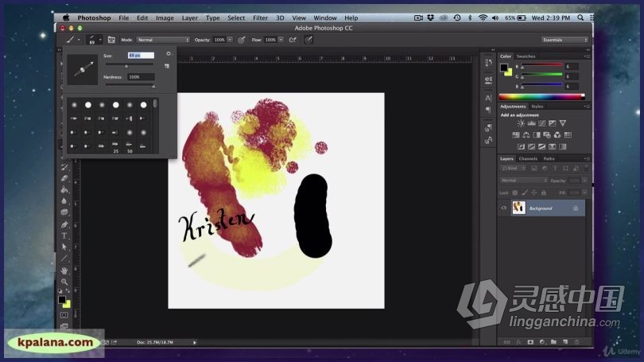
Task: Toggle pressure for size button
Action: (x=308, y=40)
